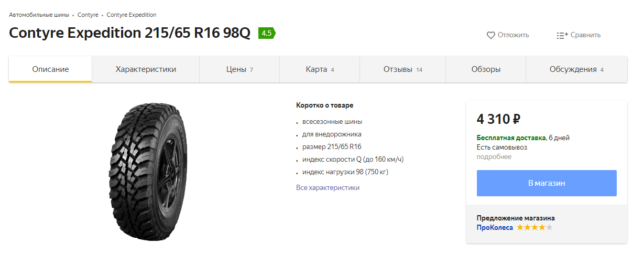Open the Contyre brand breadcrumb

(88, 15)
